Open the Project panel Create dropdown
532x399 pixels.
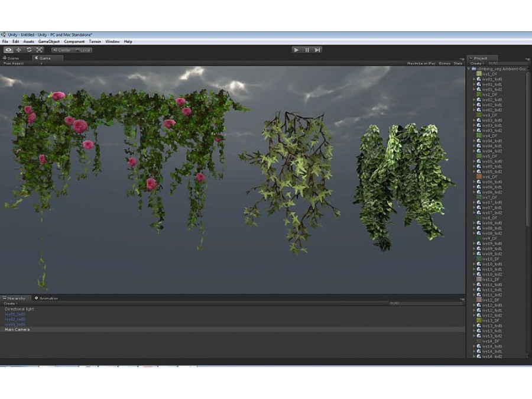click(x=476, y=63)
